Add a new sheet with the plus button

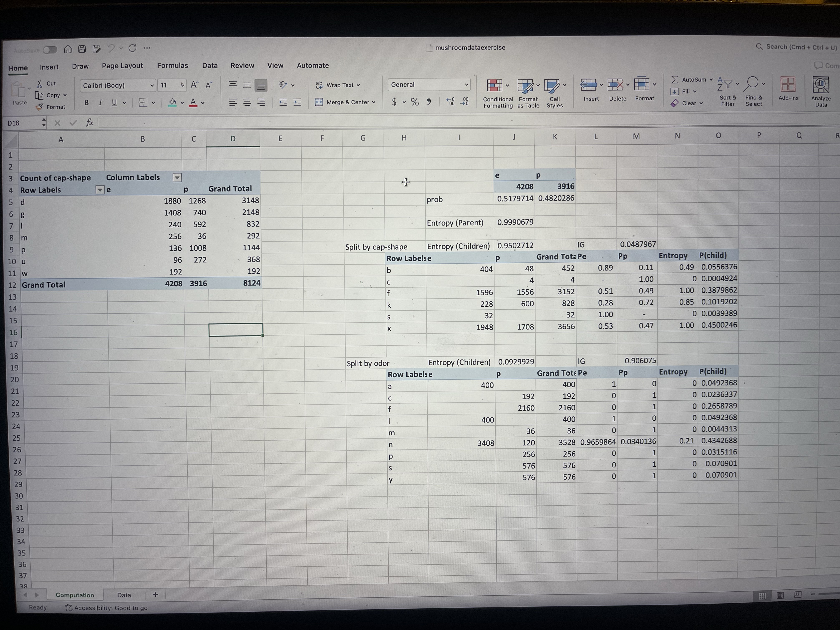coord(155,595)
